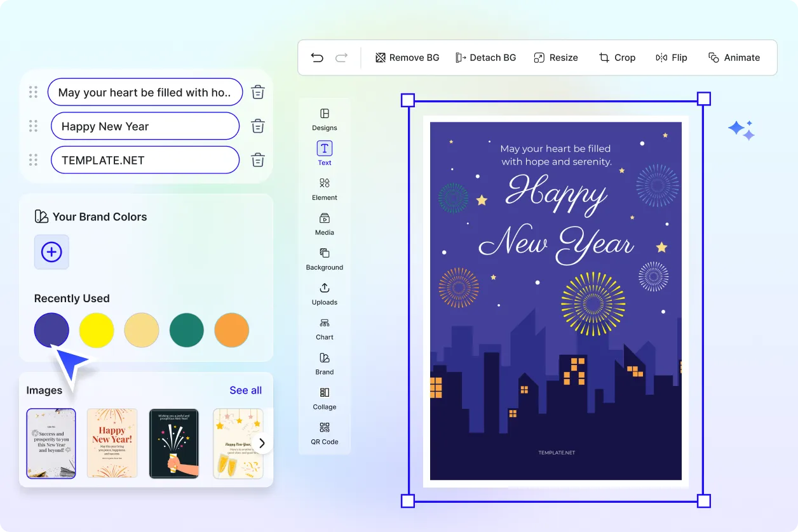Delete the TEMPLATE.NET text field
This screenshot has width=798, height=532.
(x=257, y=160)
